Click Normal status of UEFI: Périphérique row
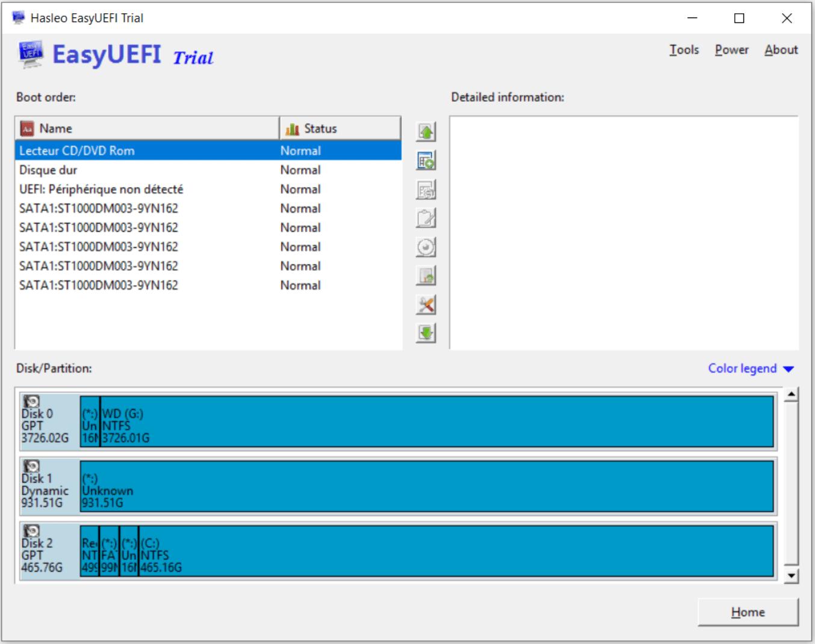This screenshot has width=815, height=644. point(300,189)
